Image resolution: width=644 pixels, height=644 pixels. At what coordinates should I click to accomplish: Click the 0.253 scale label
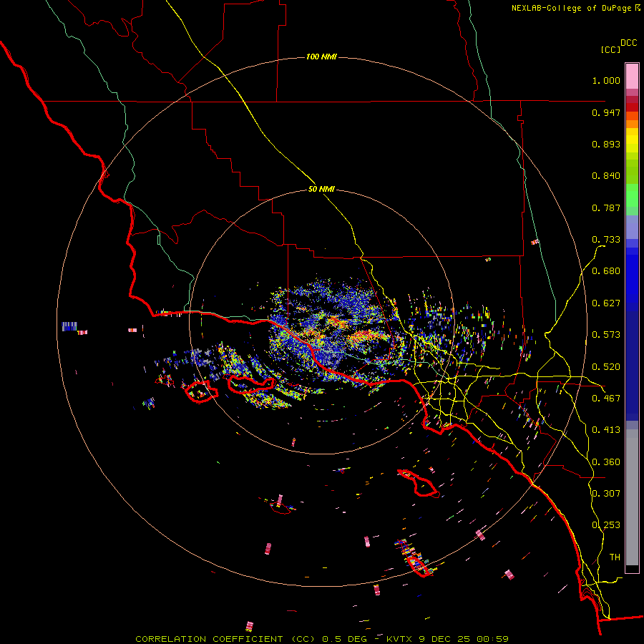click(606, 525)
